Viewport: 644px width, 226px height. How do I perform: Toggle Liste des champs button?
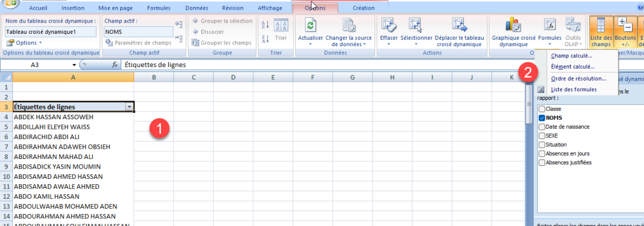tap(601, 32)
